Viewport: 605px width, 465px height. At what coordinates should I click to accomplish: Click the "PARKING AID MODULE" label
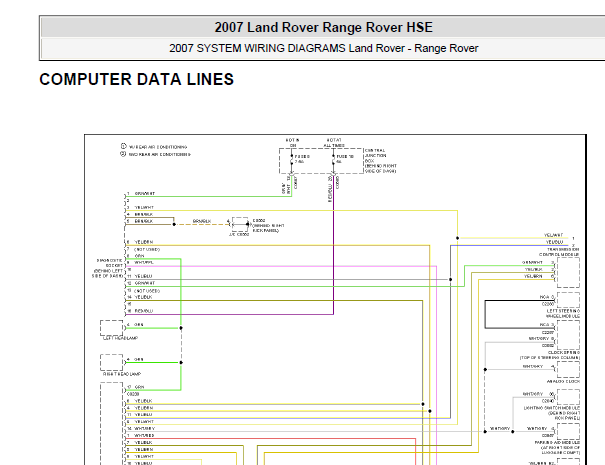click(557, 442)
